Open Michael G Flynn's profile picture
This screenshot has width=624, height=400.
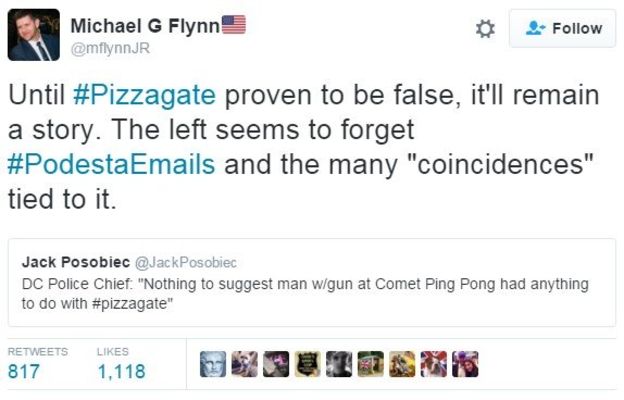[x=34, y=35]
